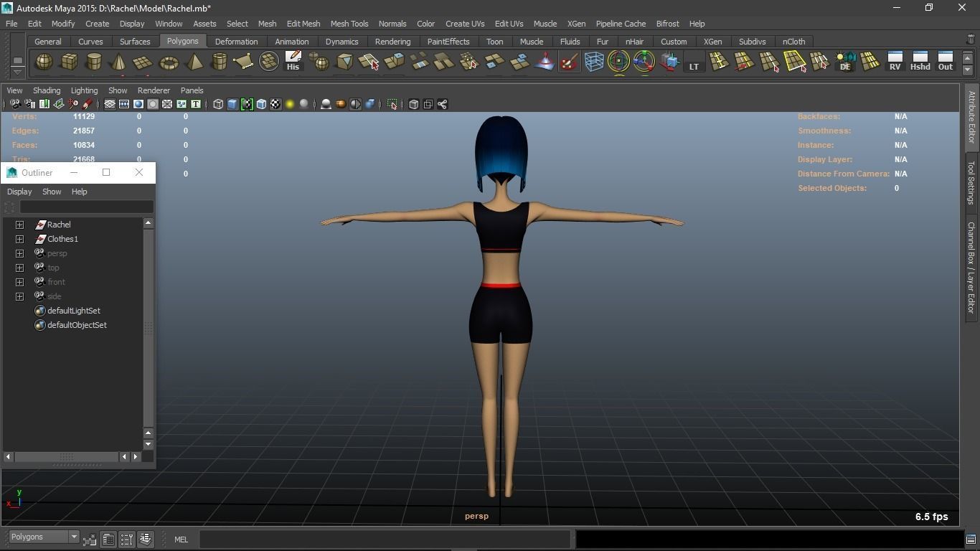Click the MEL command line label
This screenshot has width=980, height=551.
[181, 540]
